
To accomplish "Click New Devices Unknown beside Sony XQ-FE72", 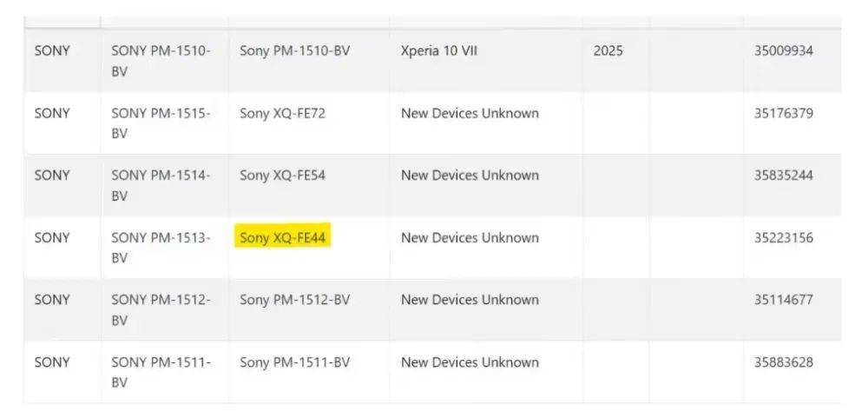I will [470, 114].
